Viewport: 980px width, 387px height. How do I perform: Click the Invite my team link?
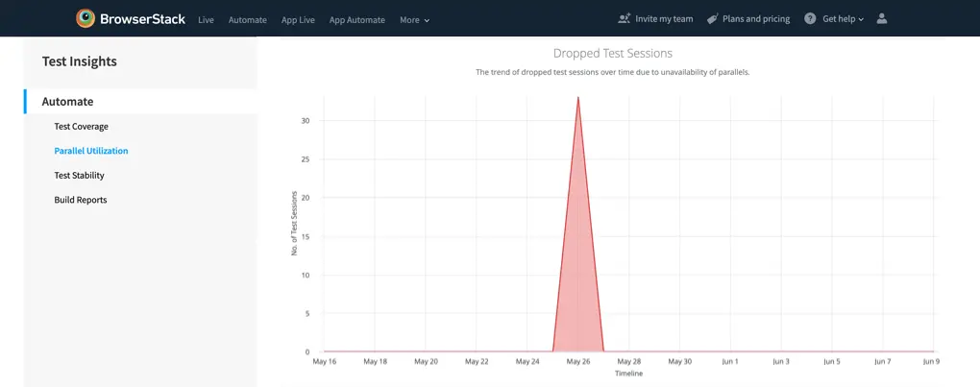pos(663,18)
